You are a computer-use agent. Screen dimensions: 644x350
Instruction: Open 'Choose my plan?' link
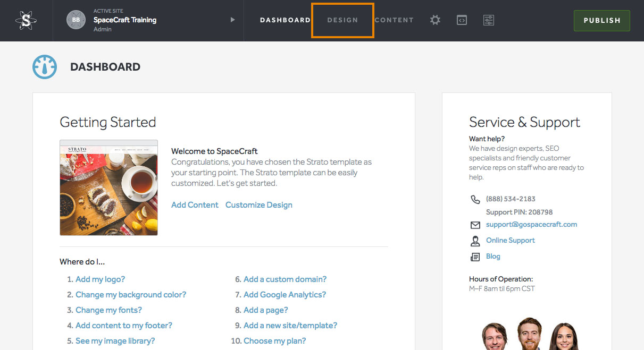(x=275, y=341)
